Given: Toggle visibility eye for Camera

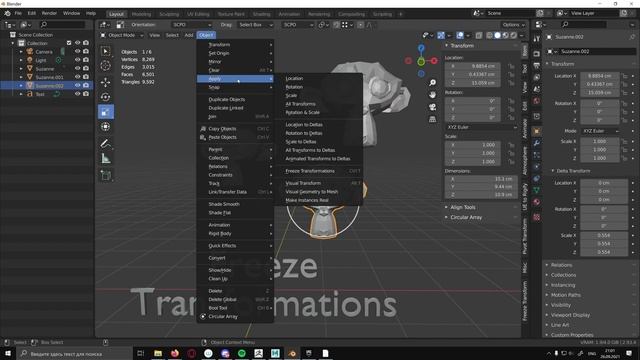Looking at the screenshot, I should (78, 51).
